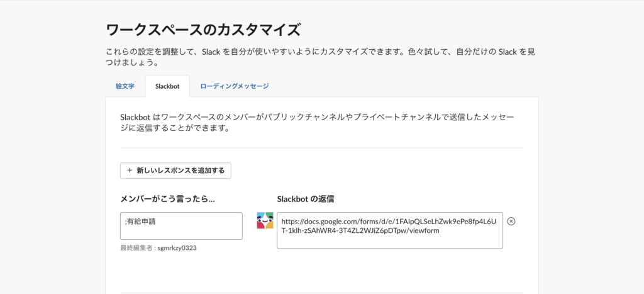
Task: Click 新しいレスポンスを追加する button
Action: 176,171
